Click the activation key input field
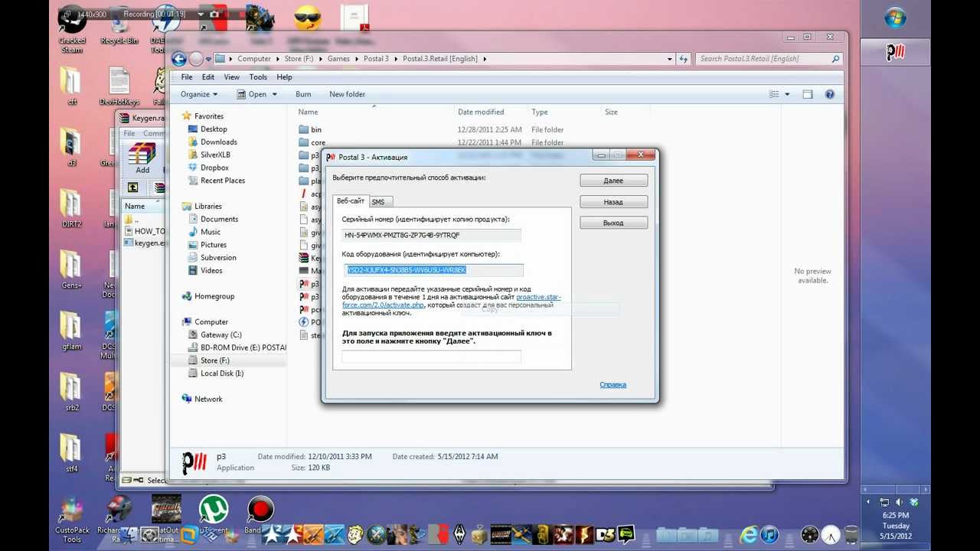Screen dimensions: 980x551 tap(431, 357)
